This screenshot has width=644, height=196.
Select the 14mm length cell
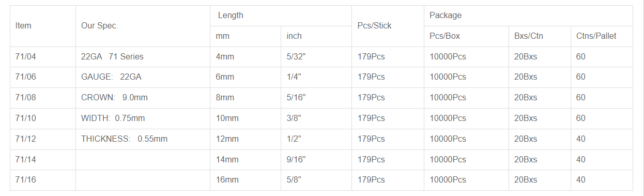click(x=246, y=160)
